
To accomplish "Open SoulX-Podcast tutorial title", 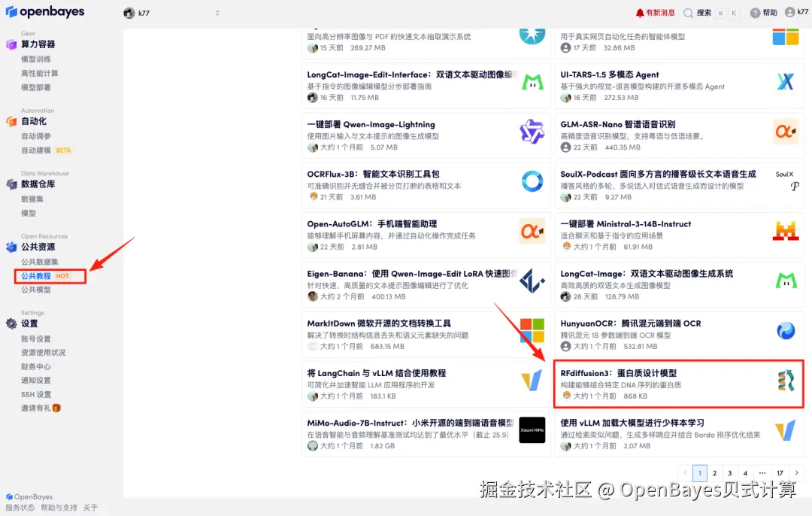I will [x=658, y=174].
